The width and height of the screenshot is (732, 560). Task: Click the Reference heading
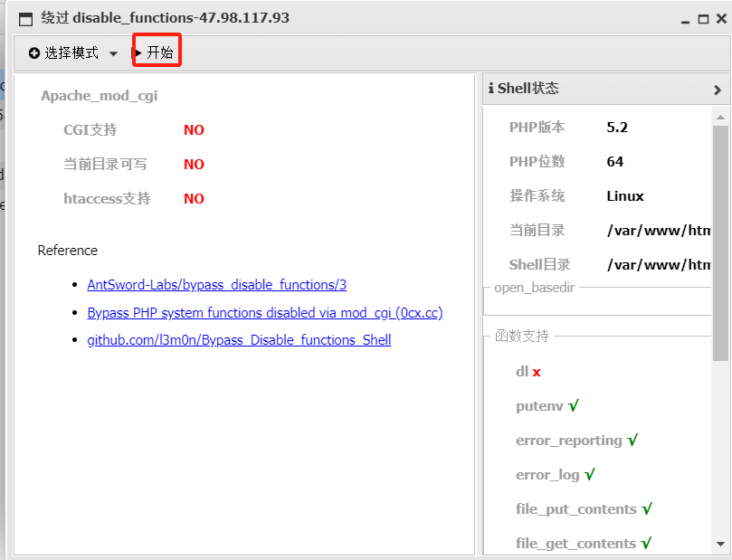click(x=68, y=251)
